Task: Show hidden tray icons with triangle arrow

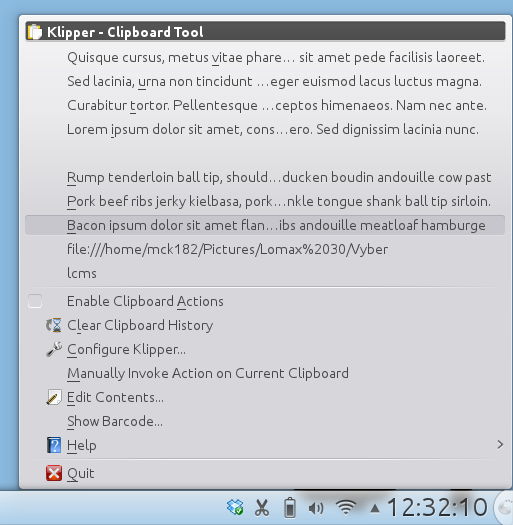Action: (375, 508)
